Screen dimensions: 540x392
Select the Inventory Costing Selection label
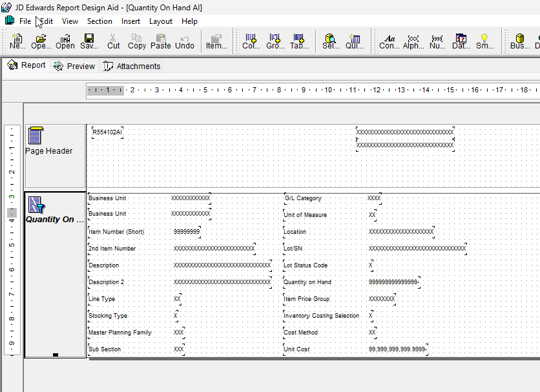point(321,316)
